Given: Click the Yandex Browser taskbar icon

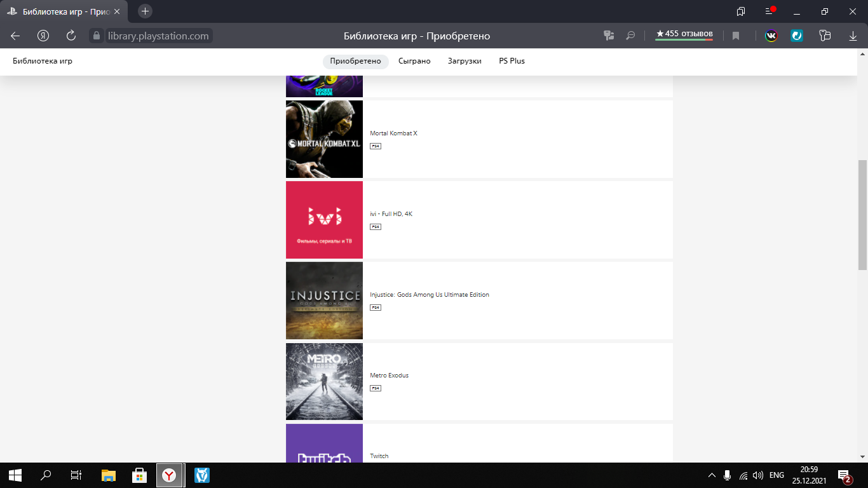Looking at the screenshot, I should (169, 475).
